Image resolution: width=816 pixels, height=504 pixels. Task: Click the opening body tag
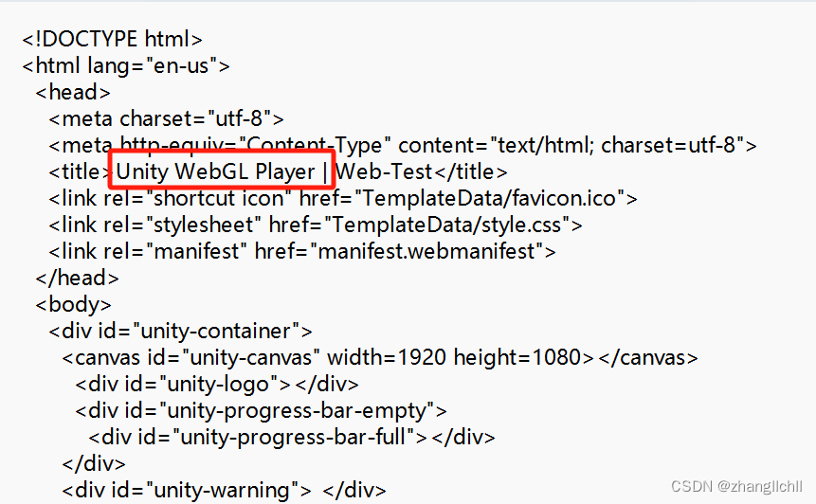pos(73,305)
